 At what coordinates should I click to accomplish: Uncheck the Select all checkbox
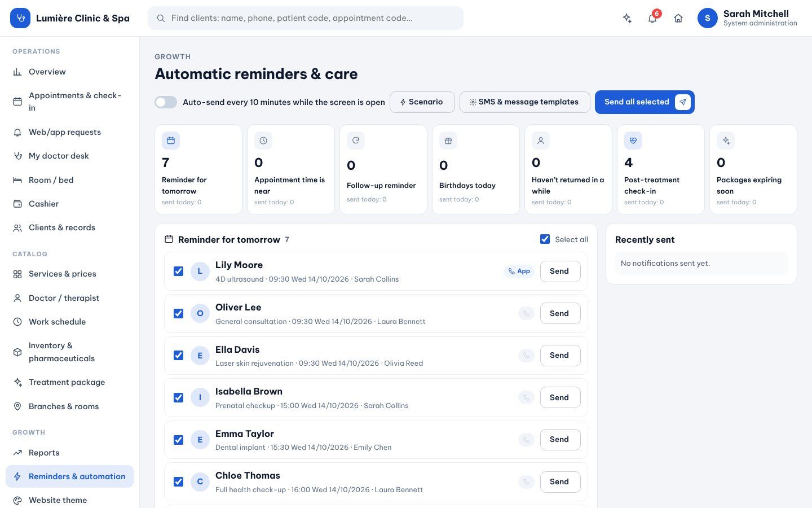coord(545,239)
